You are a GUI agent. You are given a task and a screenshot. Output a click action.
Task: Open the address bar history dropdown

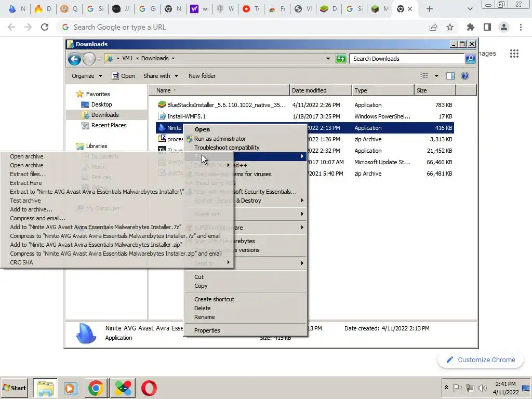tap(328, 58)
